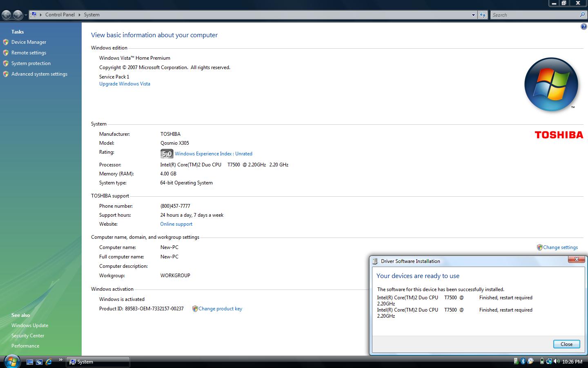Click the WORKGROUP workgroup value
Image resolution: width=588 pixels, height=368 pixels.
click(175, 276)
